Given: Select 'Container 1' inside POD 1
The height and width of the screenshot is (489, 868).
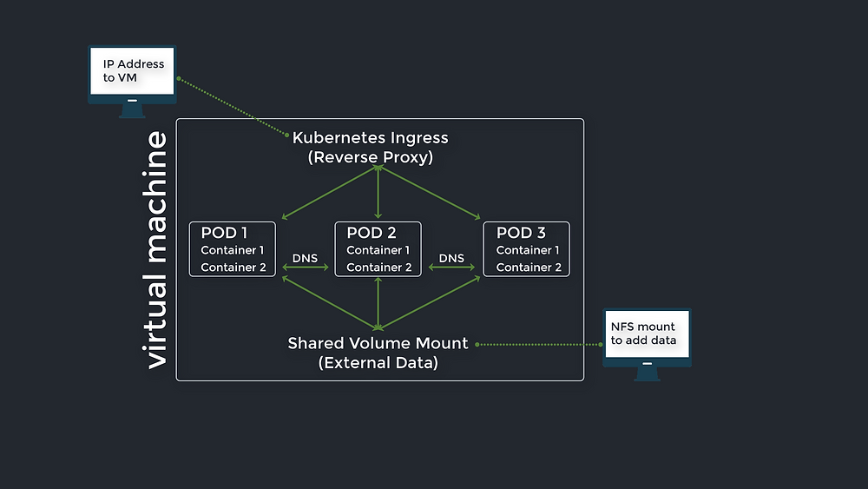Looking at the screenshot, I should tap(233, 250).
